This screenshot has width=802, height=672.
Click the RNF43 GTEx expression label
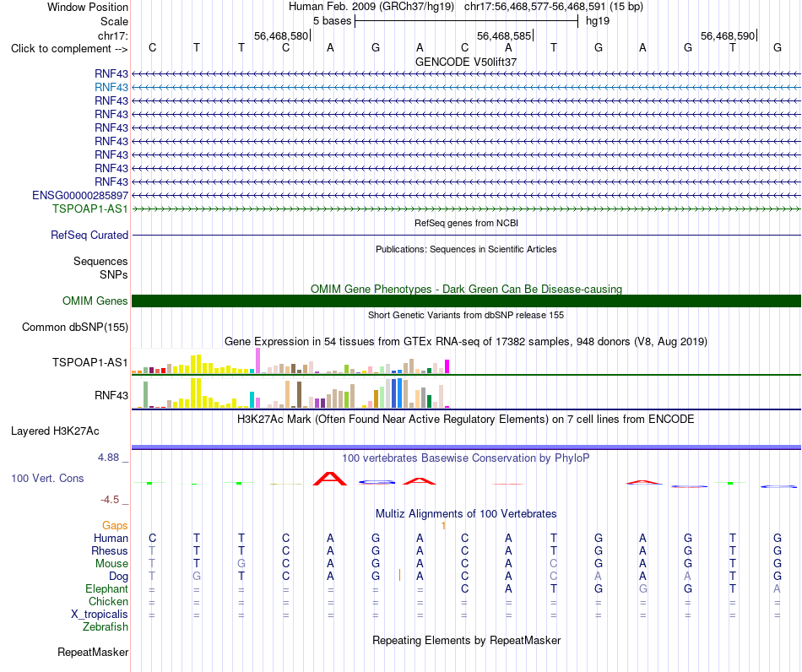point(111,395)
